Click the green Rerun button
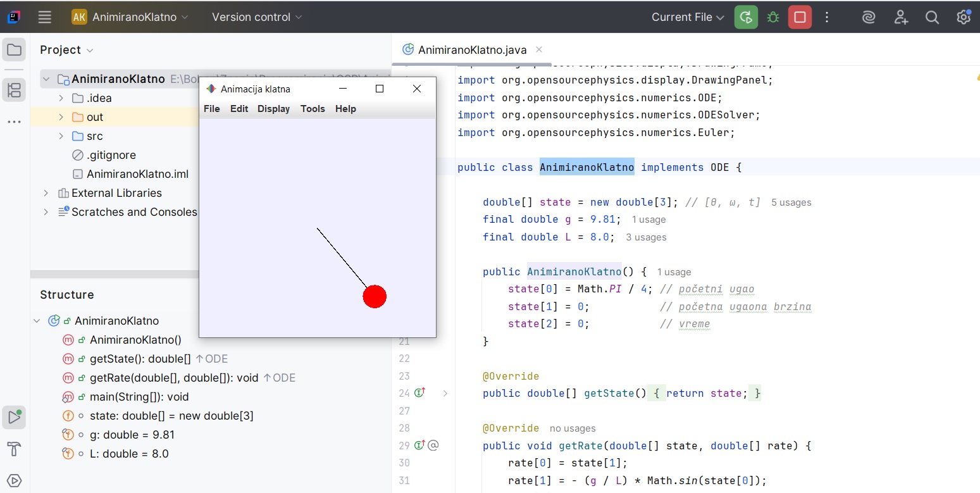 [x=746, y=17]
